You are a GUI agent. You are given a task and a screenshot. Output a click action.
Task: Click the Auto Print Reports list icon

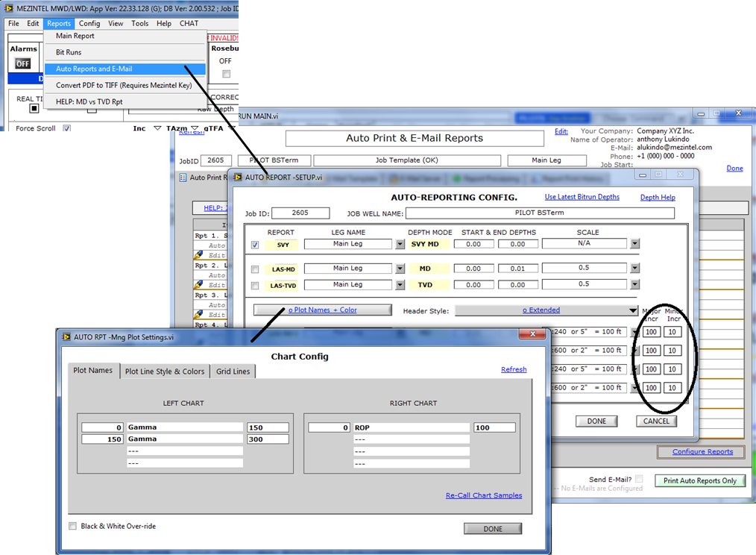coord(183,178)
